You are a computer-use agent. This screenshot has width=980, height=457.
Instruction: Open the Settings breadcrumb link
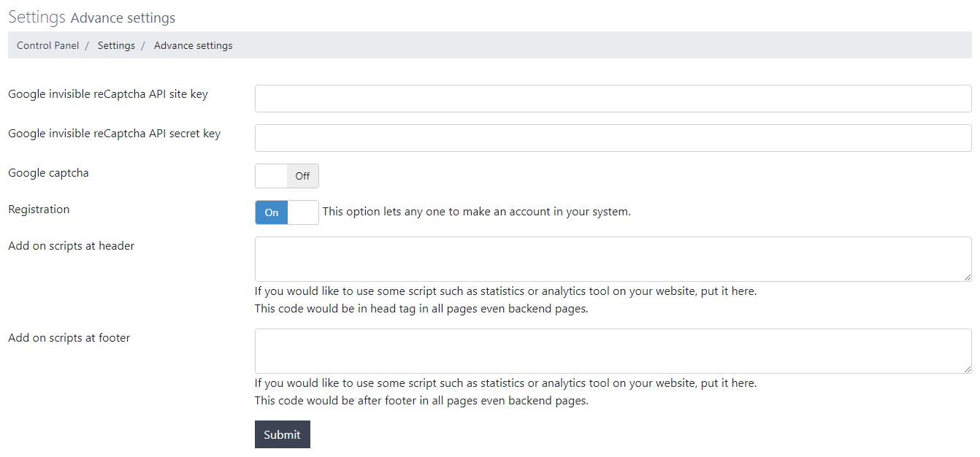tap(116, 45)
